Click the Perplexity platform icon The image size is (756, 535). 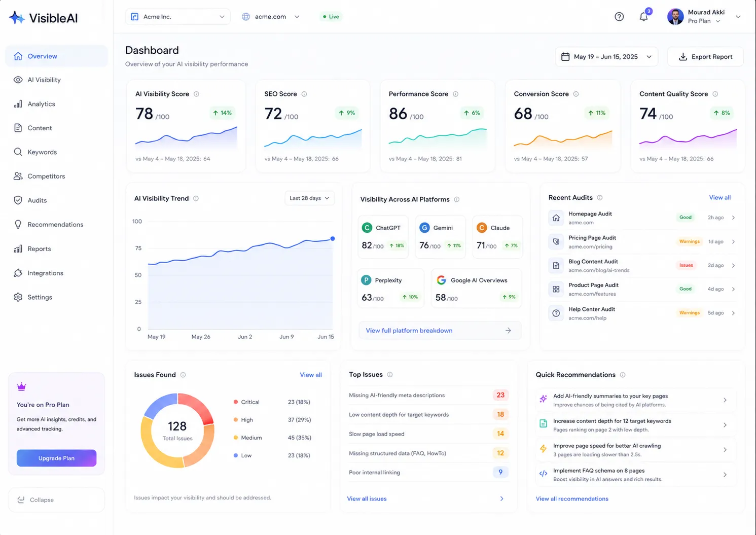point(366,280)
